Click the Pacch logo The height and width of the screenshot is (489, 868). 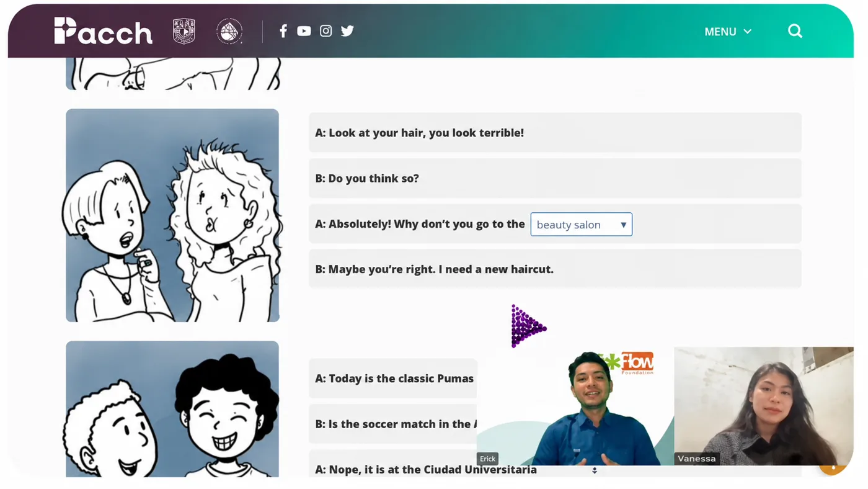[103, 31]
